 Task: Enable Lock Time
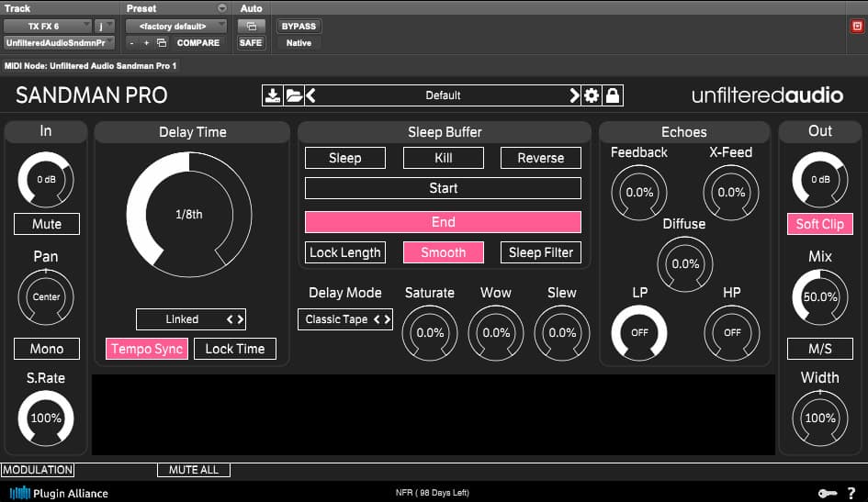235,349
